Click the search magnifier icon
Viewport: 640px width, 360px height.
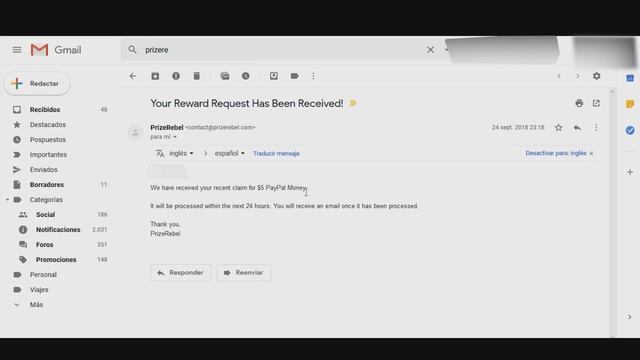coord(132,50)
